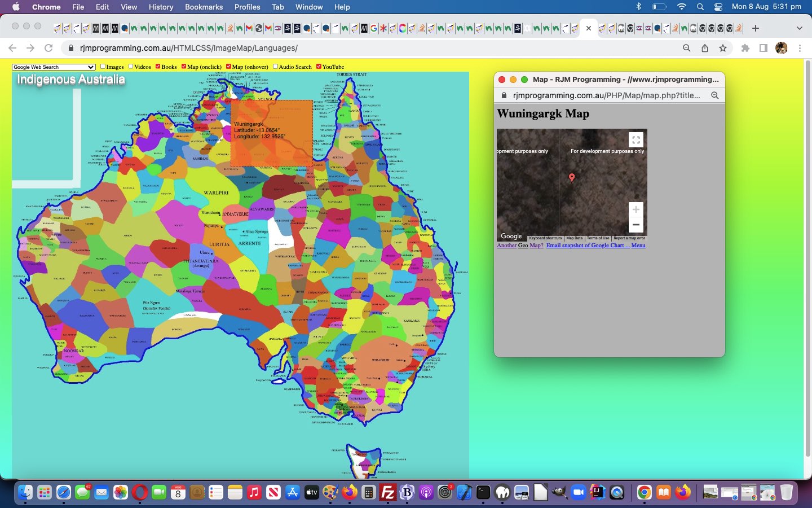Click the red map marker pin
The height and width of the screenshot is (508, 812).
pos(572,178)
